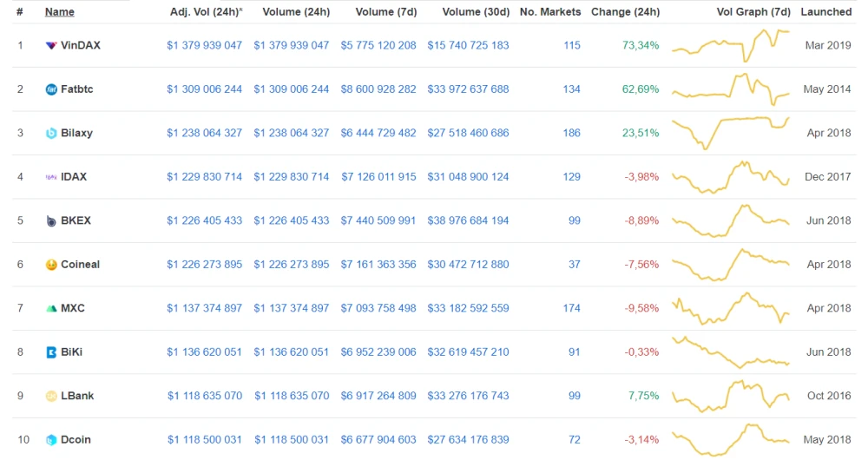Viewport: 868px width, 460px height.
Task: Click the VinDAX exchange logo icon
Action: pyautogui.click(x=51, y=45)
